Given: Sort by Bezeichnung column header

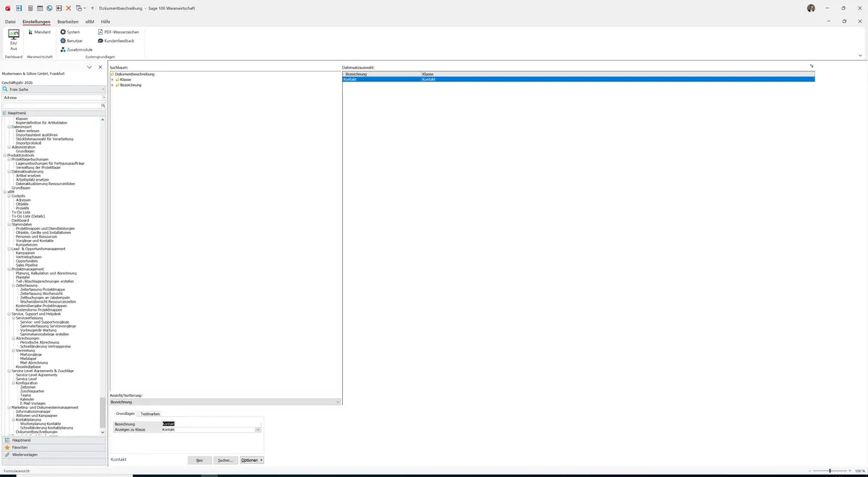Looking at the screenshot, I should 382,74.
